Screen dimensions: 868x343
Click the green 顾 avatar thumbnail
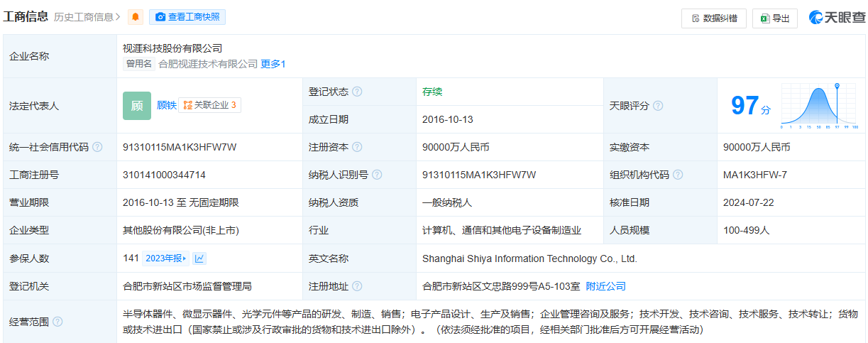click(x=136, y=105)
